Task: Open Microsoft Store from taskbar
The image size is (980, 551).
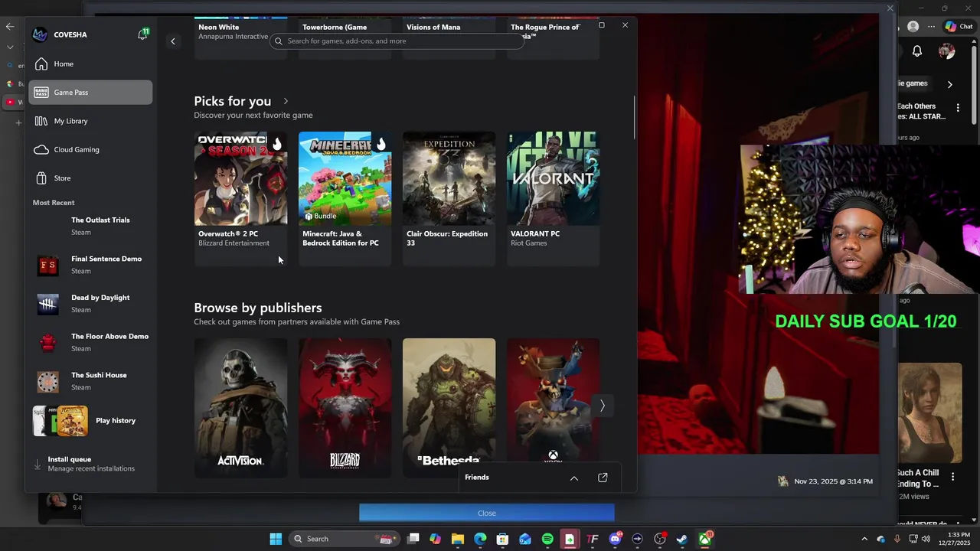Action: click(502, 539)
